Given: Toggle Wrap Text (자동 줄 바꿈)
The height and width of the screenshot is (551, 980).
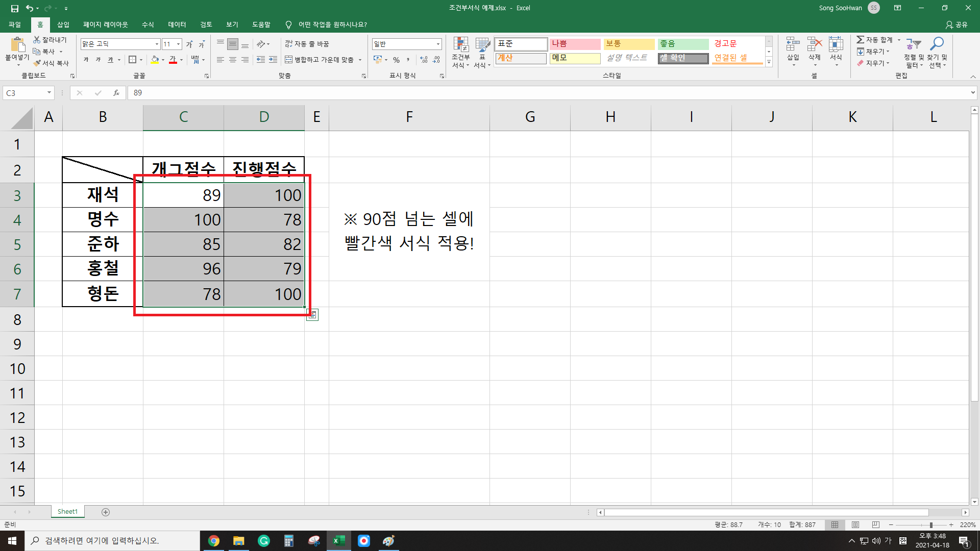Looking at the screenshot, I should tap(307, 44).
